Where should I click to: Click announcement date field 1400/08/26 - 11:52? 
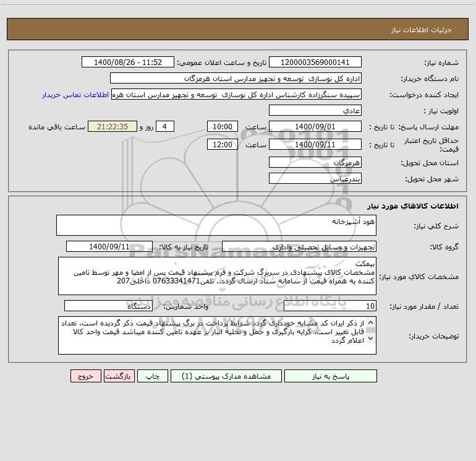(128, 62)
